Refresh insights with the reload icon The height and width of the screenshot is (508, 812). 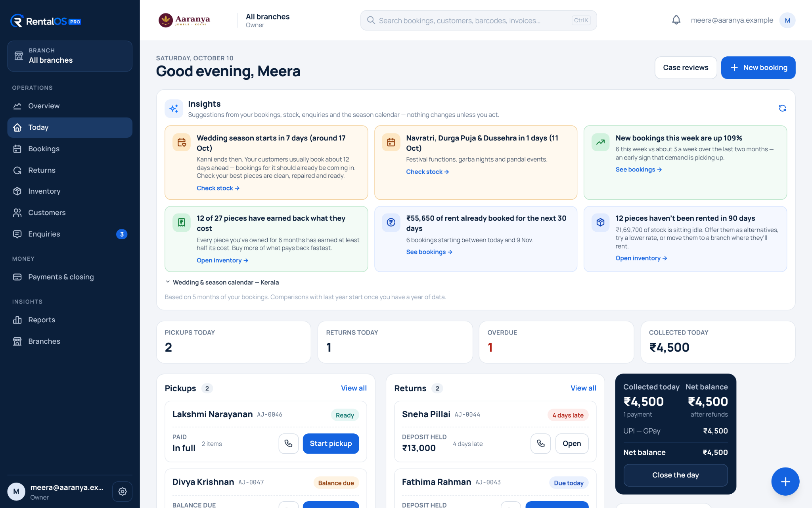point(782,108)
